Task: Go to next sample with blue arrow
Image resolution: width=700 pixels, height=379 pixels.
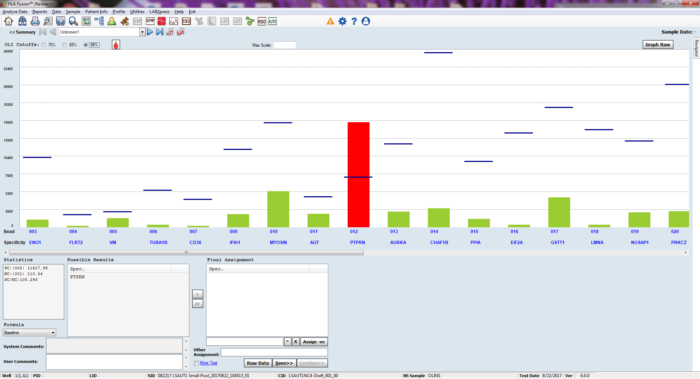Action: tap(150, 32)
